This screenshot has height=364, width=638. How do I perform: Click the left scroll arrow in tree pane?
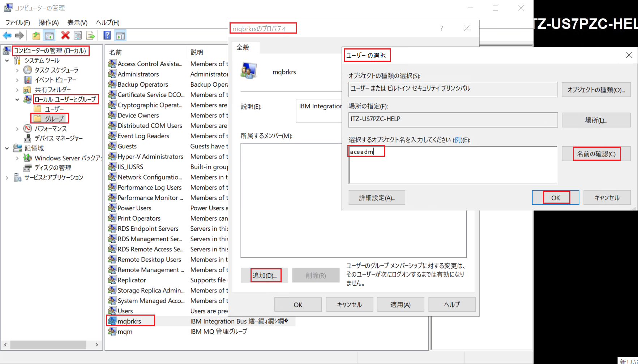click(5, 344)
